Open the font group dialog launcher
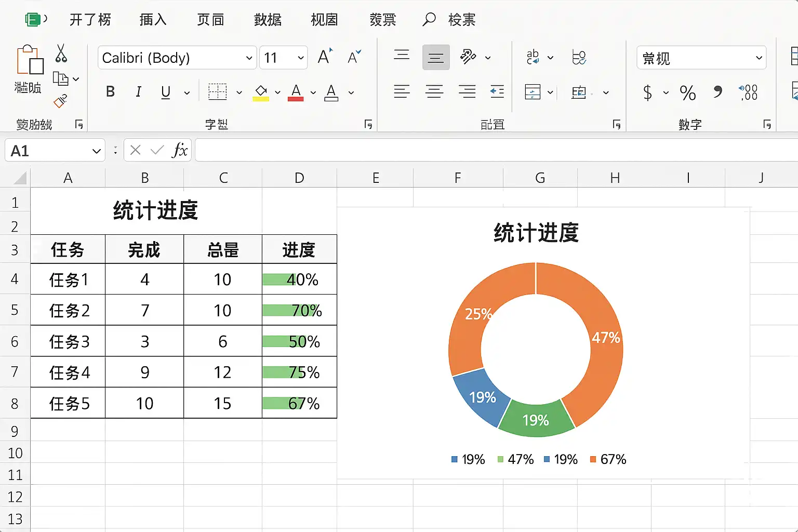798x532 pixels. click(x=368, y=124)
